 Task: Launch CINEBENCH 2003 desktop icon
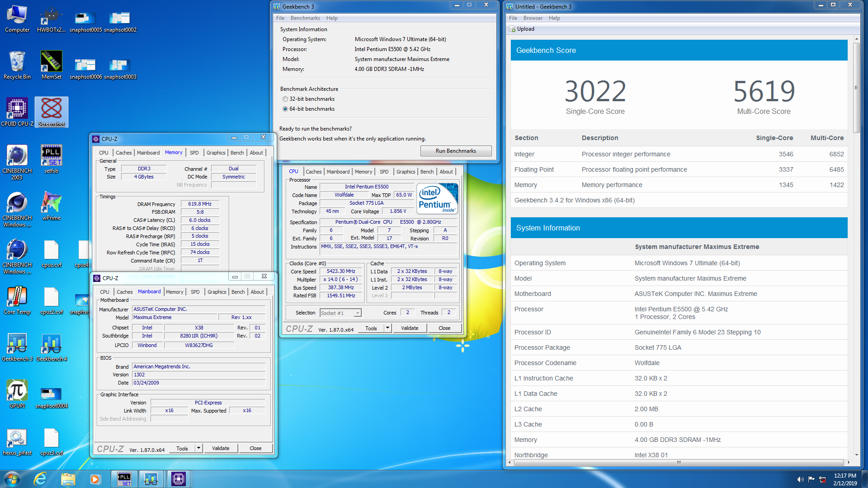coord(17,162)
